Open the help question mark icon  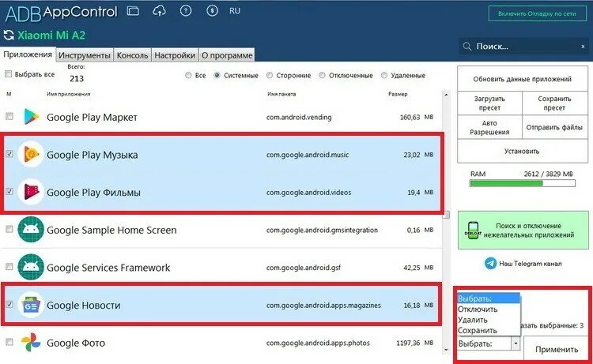coord(186,11)
